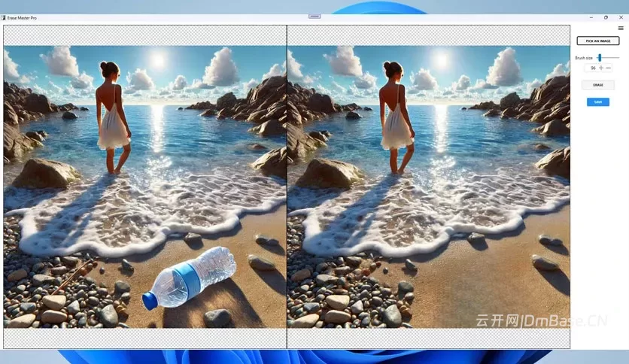This screenshot has width=629, height=364.
Task: Open the hamburger menu icon
Action: pos(621,28)
